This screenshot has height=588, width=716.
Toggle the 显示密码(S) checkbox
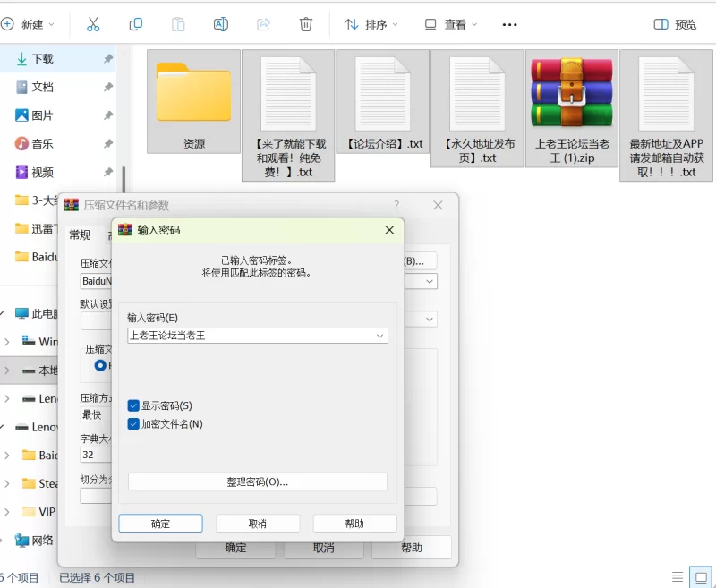pyautogui.click(x=133, y=405)
